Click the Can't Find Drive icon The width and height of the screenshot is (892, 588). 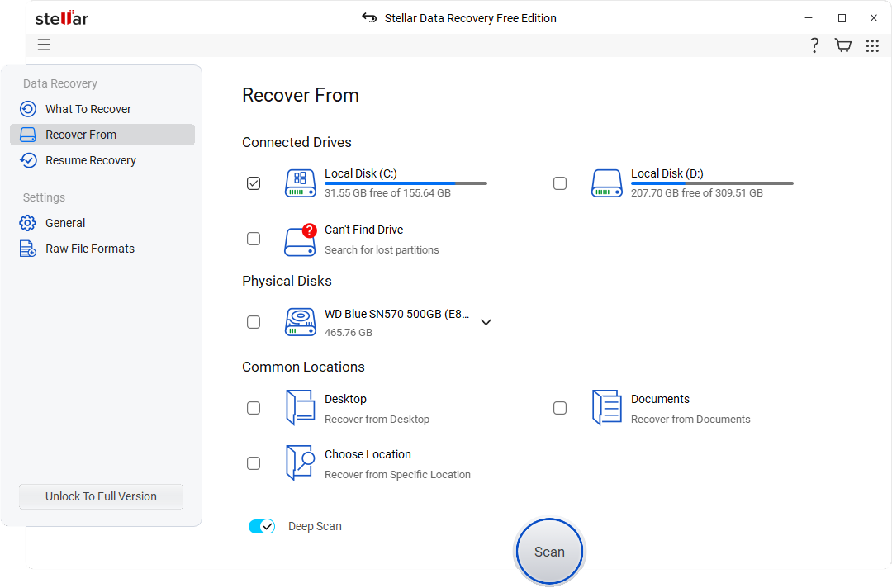click(x=300, y=239)
